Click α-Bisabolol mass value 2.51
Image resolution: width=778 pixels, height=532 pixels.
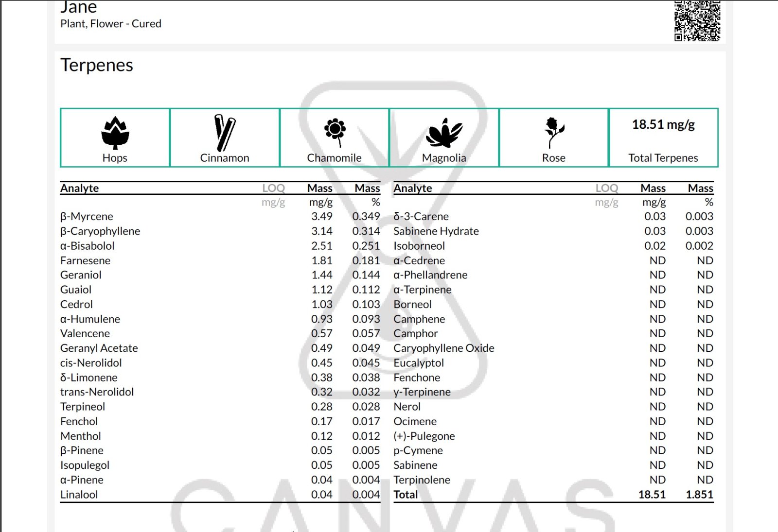322,246
